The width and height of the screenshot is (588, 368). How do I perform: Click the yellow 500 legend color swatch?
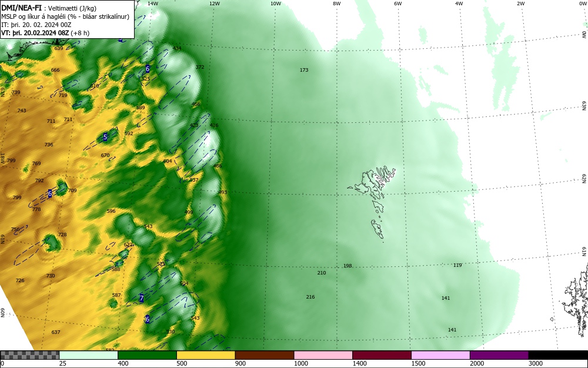tap(205, 355)
